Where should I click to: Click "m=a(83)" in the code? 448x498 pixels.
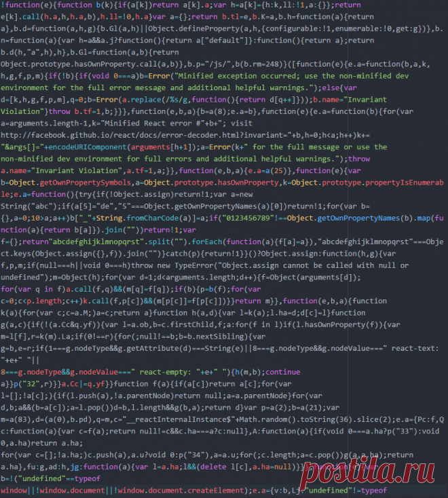(16, 419)
